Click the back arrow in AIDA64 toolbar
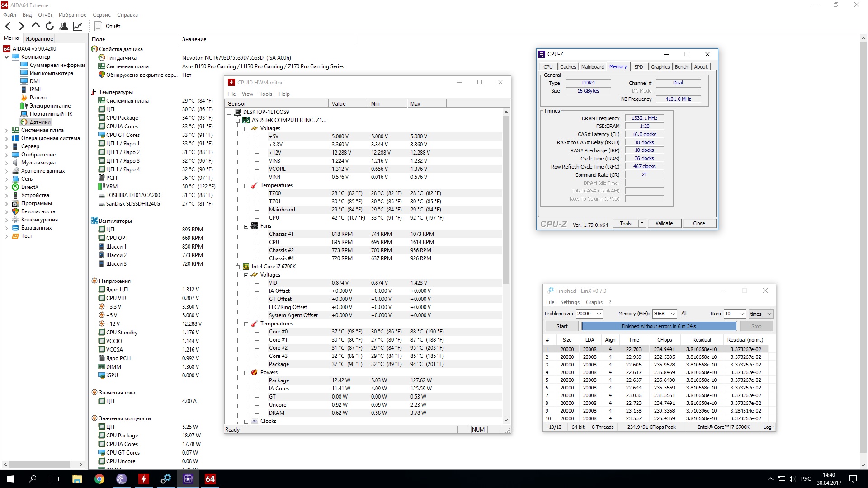 coord(8,26)
